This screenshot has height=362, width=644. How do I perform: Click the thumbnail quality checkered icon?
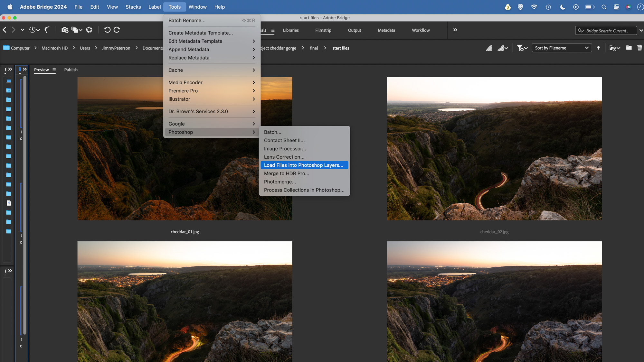coord(489,48)
